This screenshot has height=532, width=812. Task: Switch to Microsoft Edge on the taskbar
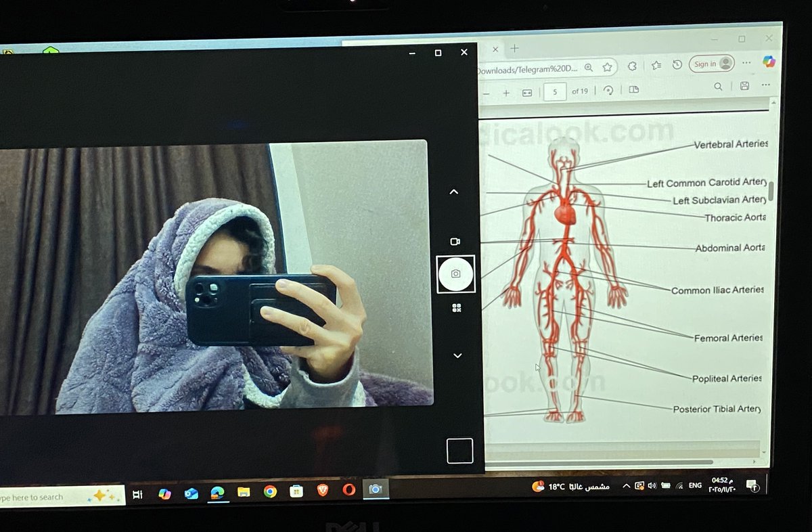pyautogui.click(x=217, y=493)
